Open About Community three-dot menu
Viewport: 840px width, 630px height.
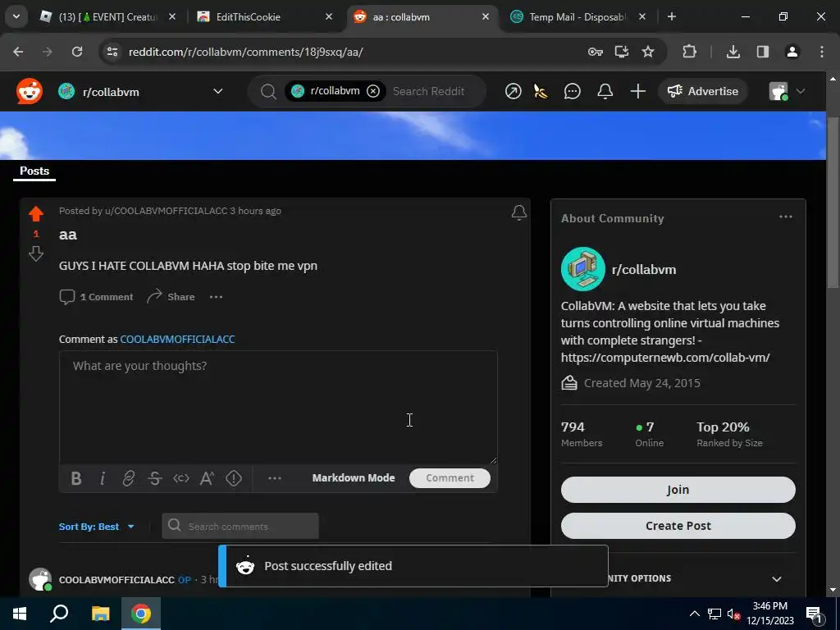[785, 217]
